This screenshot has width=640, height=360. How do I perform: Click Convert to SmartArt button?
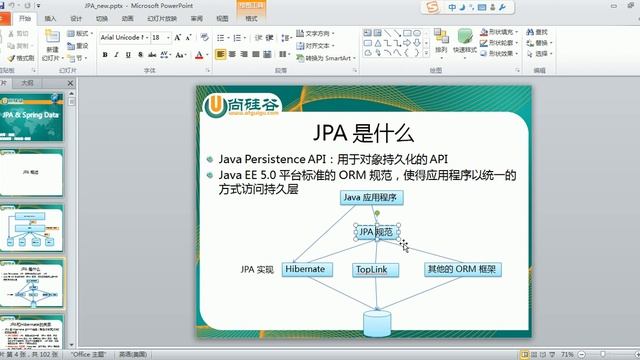[326, 58]
